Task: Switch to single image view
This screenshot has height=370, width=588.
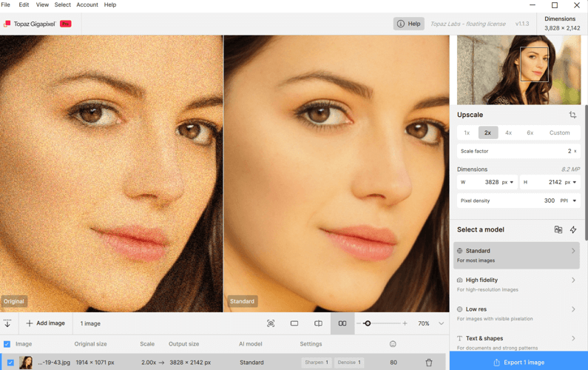Action: point(294,323)
